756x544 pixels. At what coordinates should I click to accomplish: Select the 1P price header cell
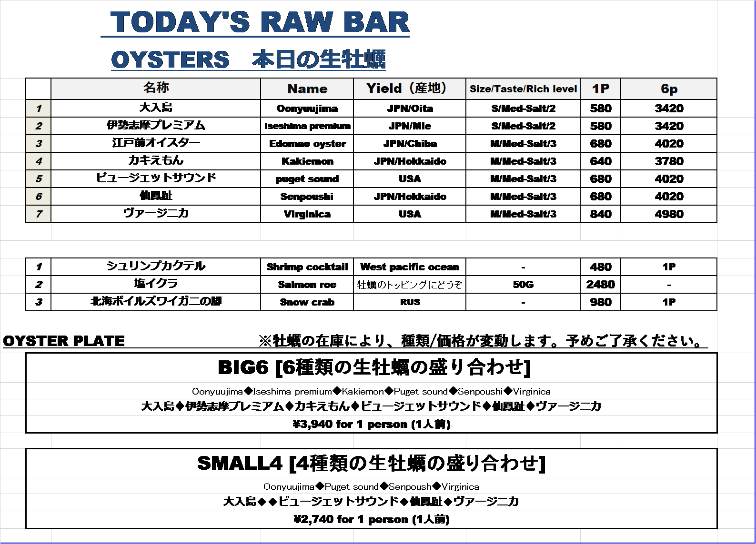point(600,89)
